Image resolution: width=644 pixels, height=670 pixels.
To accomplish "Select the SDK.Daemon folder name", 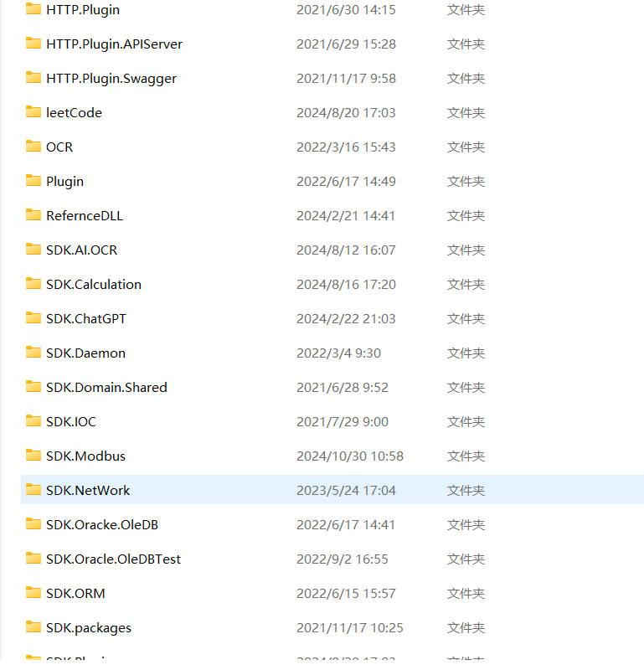I will (x=86, y=353).
